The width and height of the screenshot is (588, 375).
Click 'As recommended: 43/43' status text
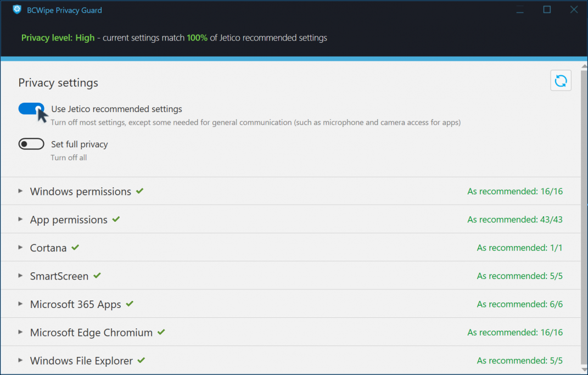coord(514,220)
